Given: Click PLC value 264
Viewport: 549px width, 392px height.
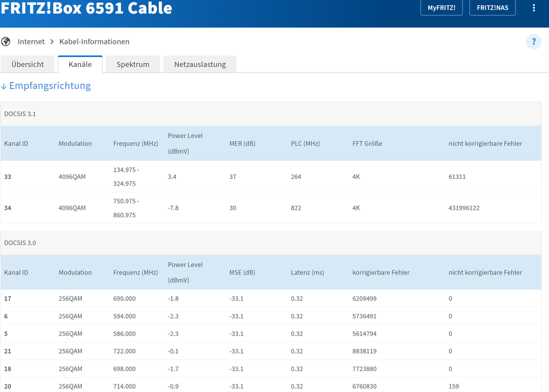Looking at the screenshot, I should pos(296,177).
